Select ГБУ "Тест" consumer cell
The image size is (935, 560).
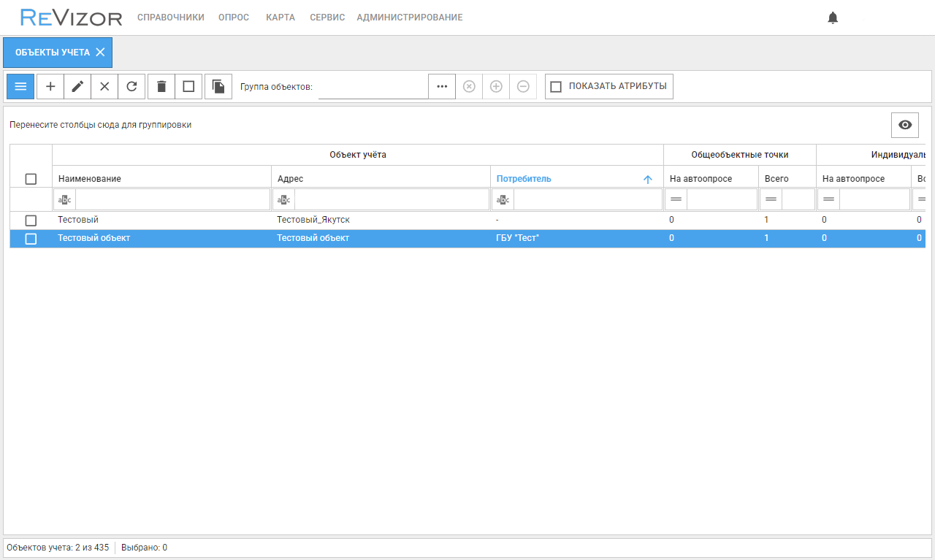(517, 238)
